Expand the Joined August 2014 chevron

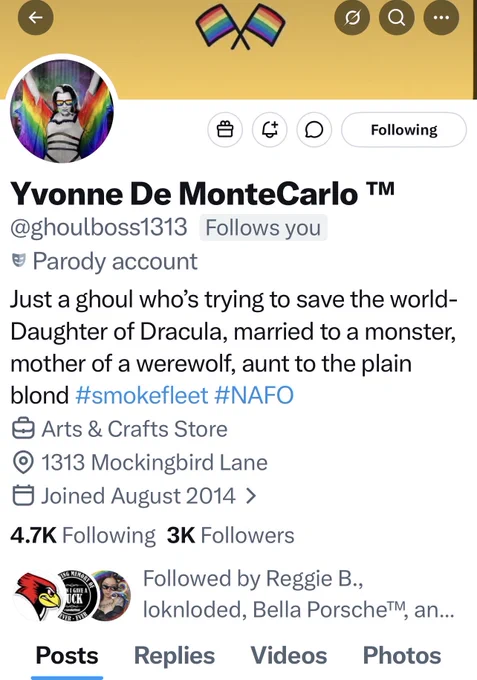[251, 496]
